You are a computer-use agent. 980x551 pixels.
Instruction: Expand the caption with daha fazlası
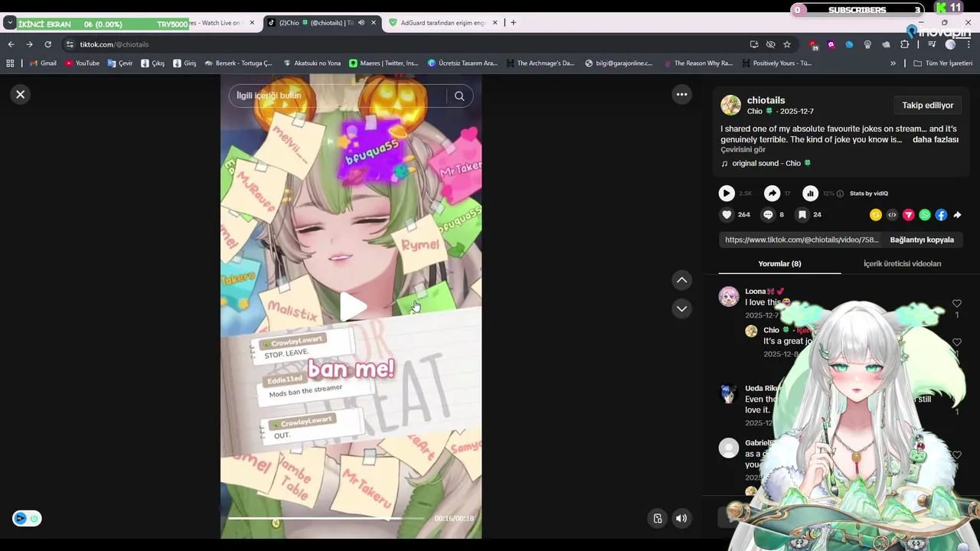[936, 140]
